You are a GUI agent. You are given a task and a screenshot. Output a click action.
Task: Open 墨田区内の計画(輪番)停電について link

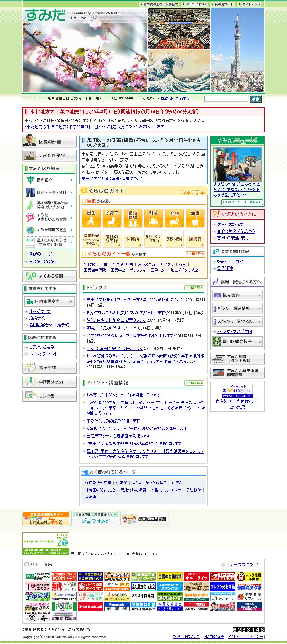click(x=113, y=179)
